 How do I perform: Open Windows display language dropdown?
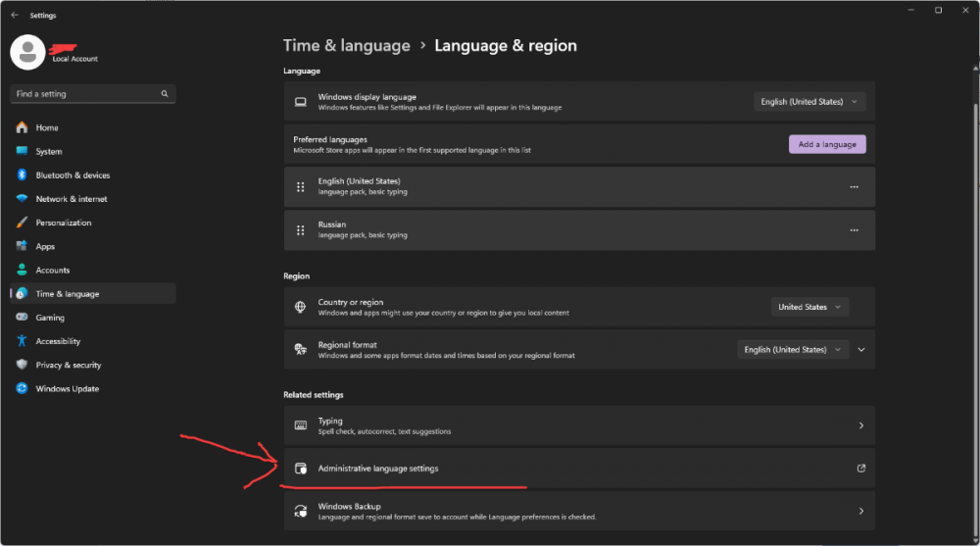[809, 102]
